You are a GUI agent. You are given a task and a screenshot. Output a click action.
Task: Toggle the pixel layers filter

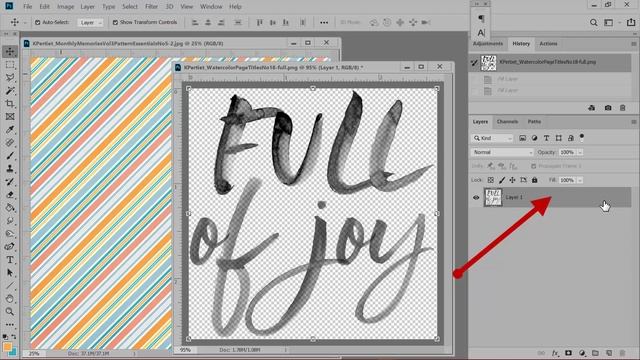522,138
